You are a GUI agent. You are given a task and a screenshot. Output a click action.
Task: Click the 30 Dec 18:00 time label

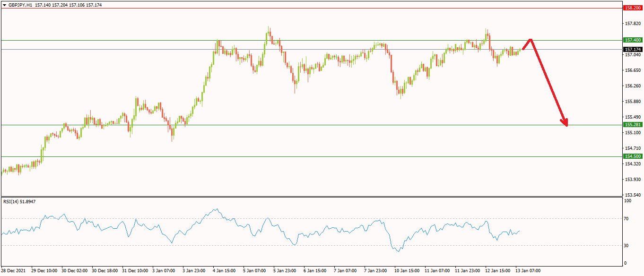click(x=105, y=271)
